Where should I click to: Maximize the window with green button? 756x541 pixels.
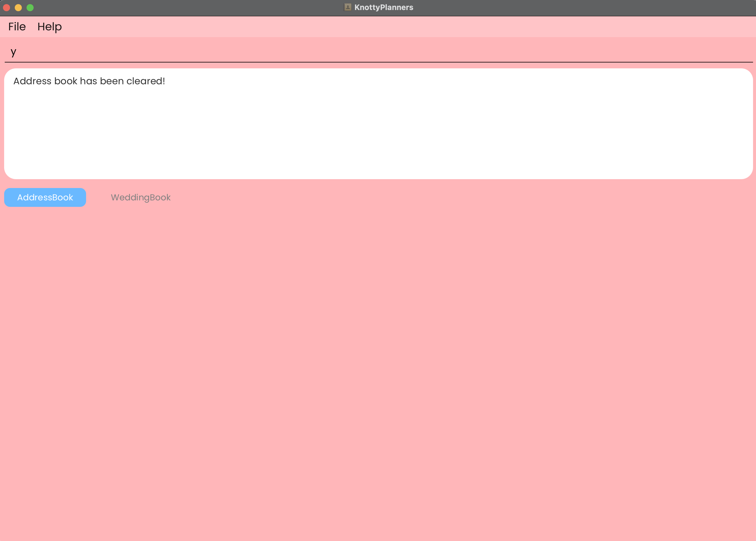click(x=30, y=8)
